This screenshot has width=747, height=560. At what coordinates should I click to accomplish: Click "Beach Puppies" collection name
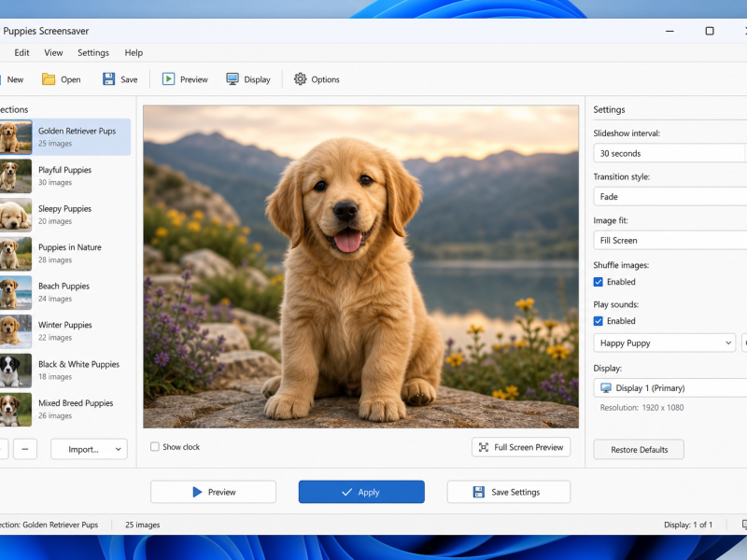point(63,287)
